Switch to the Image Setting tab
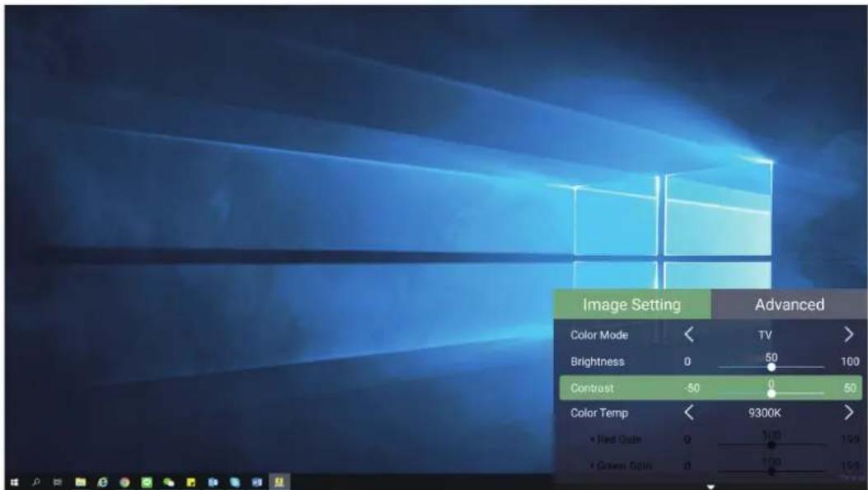 click(x=631, y=304)
